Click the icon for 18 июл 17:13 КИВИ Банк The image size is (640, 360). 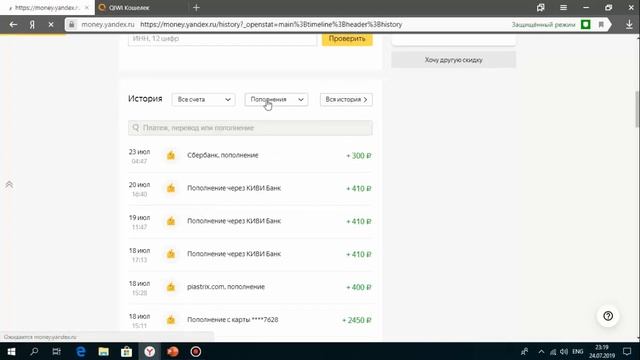click(x=171, y=254)
